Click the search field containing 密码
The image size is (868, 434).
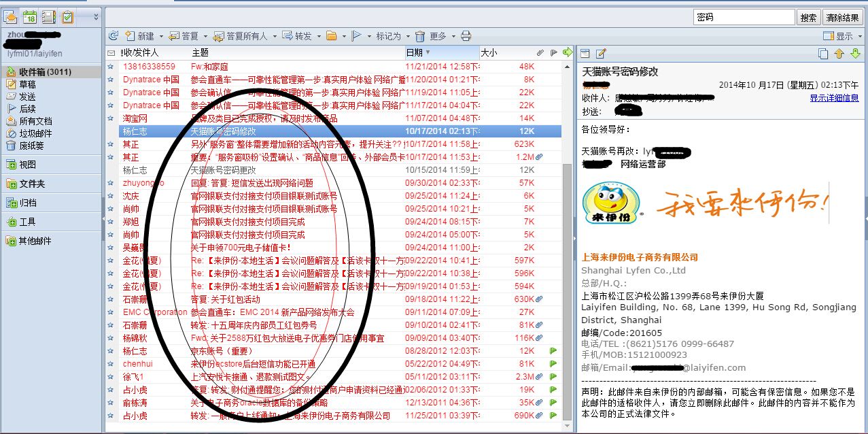click(744, 18)
